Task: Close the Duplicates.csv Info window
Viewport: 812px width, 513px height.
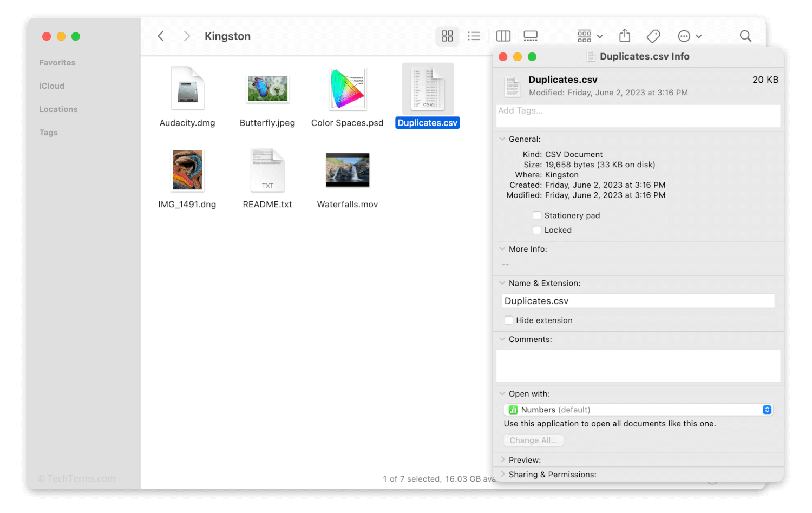Action: tap(503, 57)
